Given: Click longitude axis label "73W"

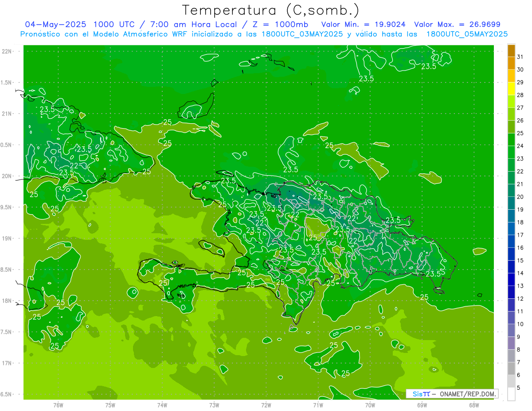Looking at the screenshot, I should point(214,405).
